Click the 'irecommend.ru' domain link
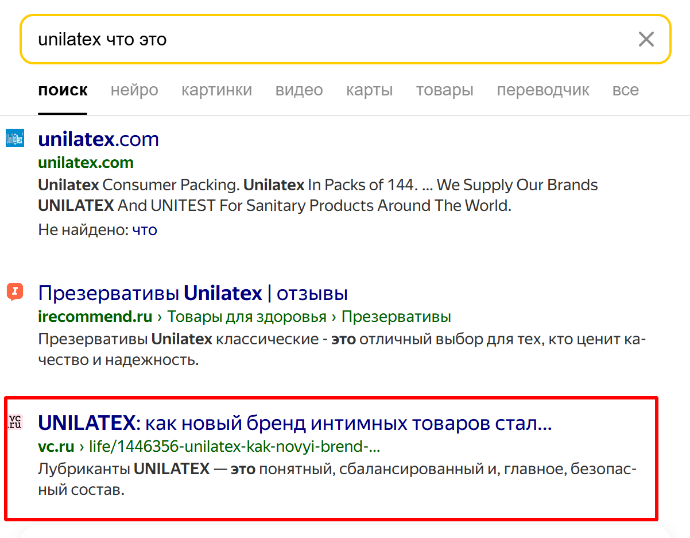The height and width of the screenshot is (538, 690). tap(95, 316)
